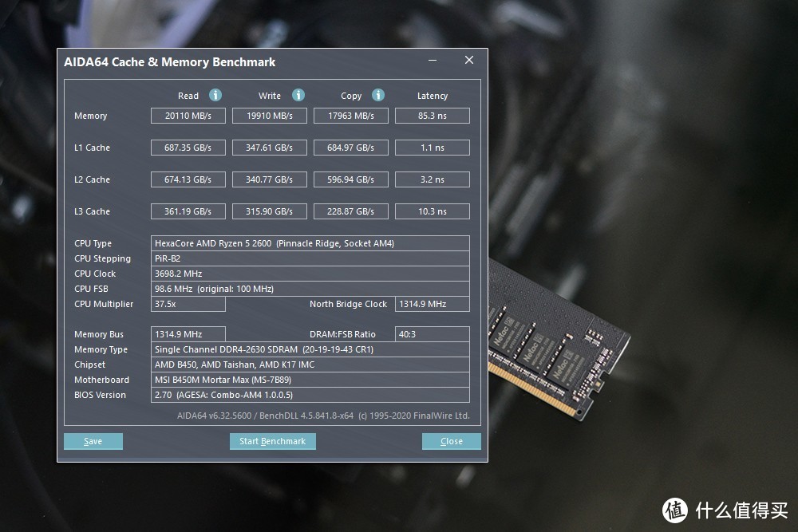Click the L2 Cache row label
Viewport: 798px width, 532px height.
92,179
